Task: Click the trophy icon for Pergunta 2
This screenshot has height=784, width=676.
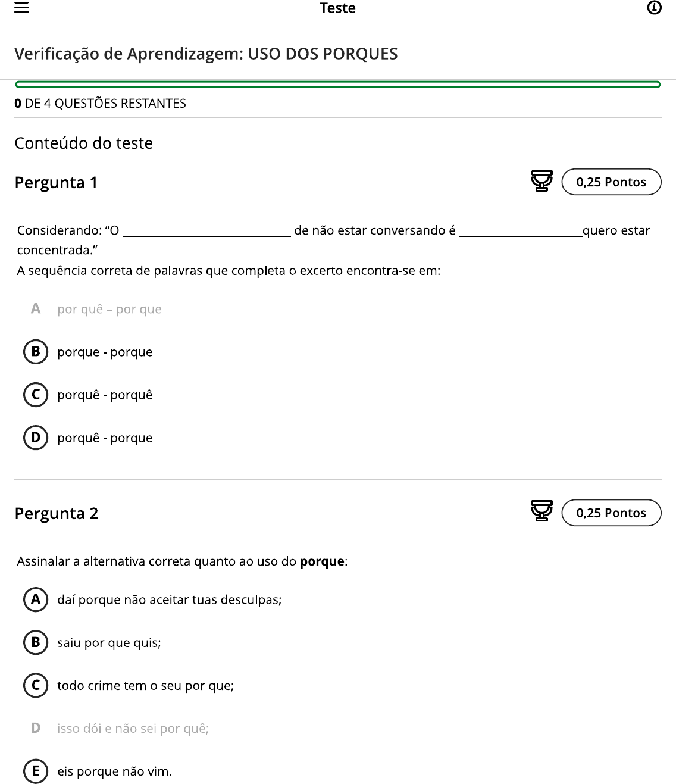Action: pyautogui.click(x=542, y=512)
